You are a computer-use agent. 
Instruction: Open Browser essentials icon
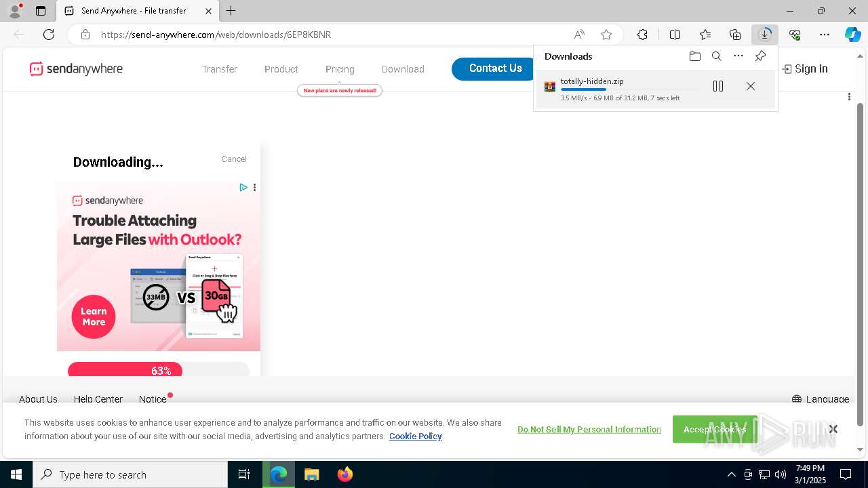tap(795, 35)
